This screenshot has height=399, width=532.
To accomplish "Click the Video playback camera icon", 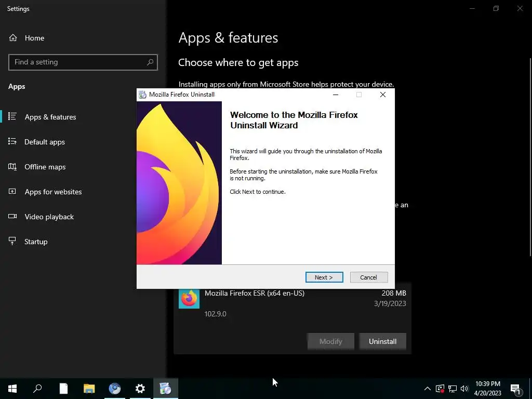I will pyautogui.click(x=12, y=216).
